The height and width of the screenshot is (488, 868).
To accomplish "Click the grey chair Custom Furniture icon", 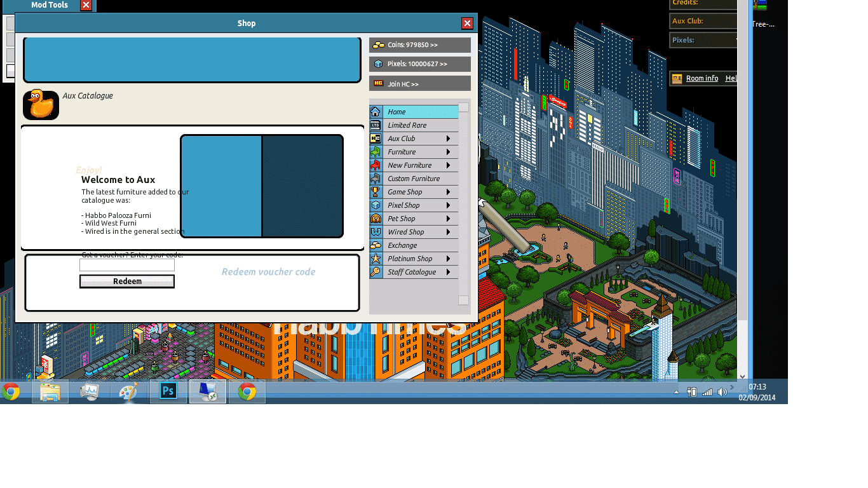I will 376,179.
